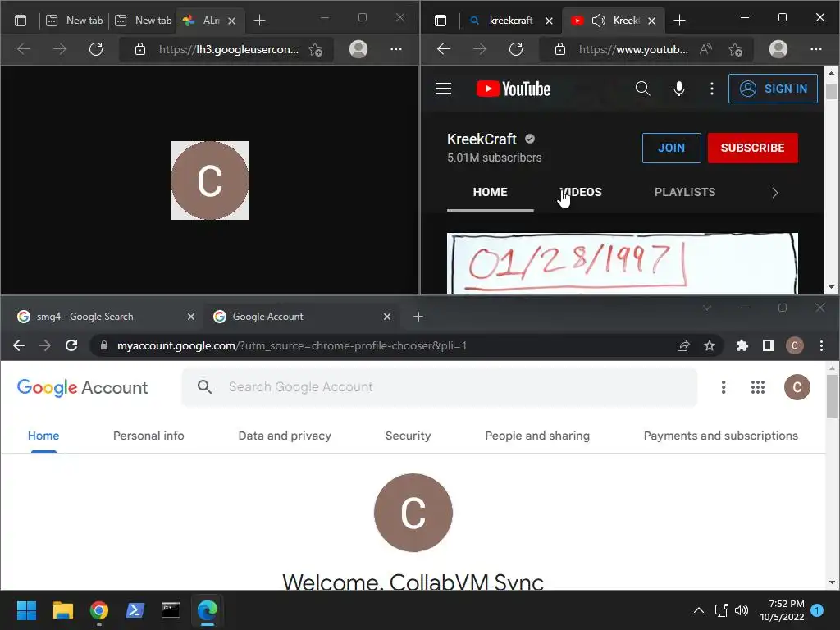
Task: Open YouTube search icon
Action: (x=642, y=89)
